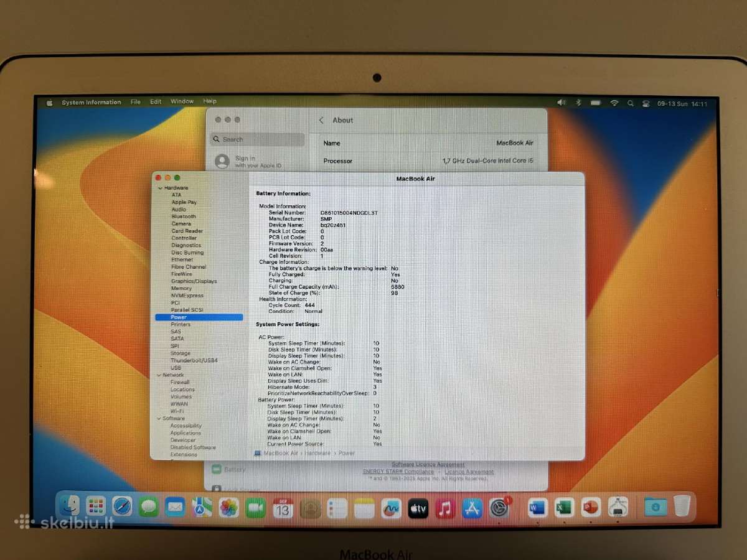Launch Microsoft Excel from dock
This screenshot has height=560, width=747.
point(563,508)
